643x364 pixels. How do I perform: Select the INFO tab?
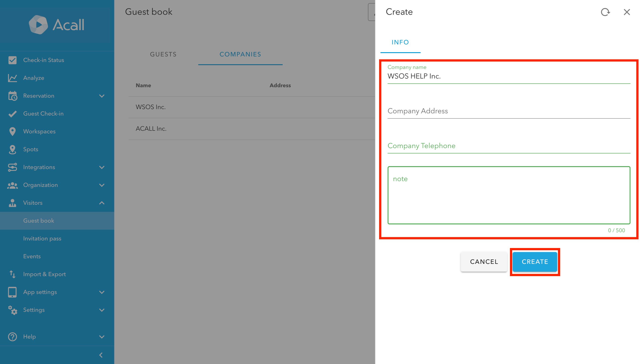(400, 42)
